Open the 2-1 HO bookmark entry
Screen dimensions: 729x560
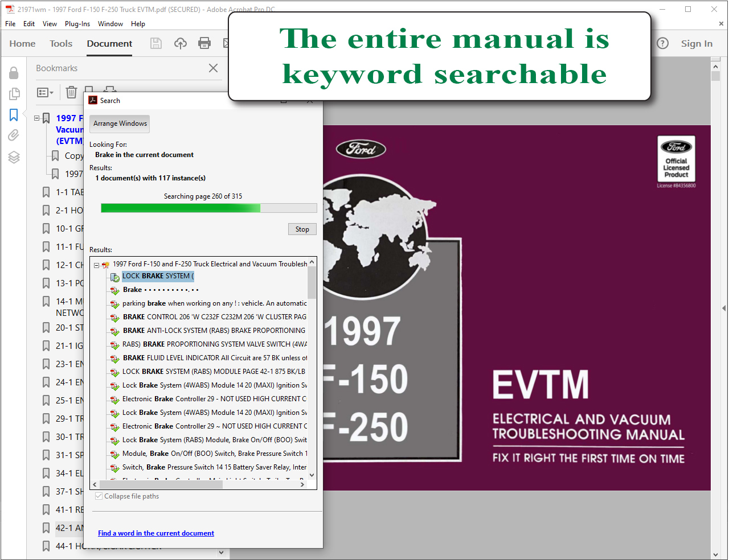69,211
